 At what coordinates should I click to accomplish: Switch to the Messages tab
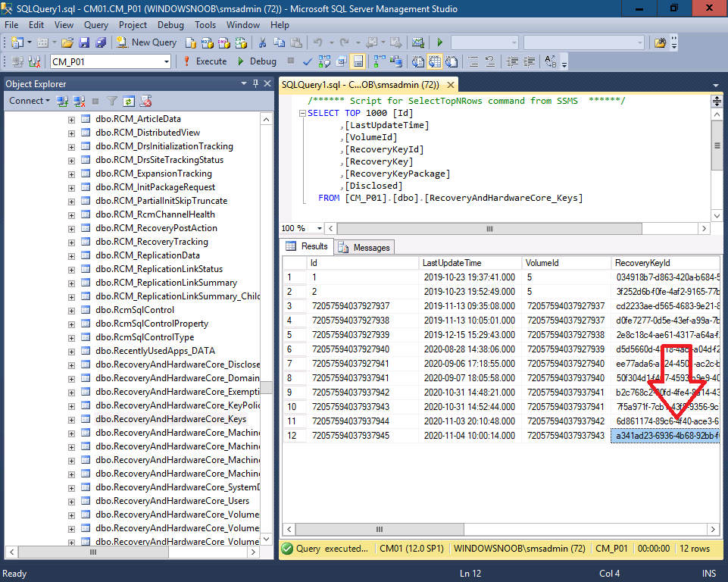click(365, 248)
